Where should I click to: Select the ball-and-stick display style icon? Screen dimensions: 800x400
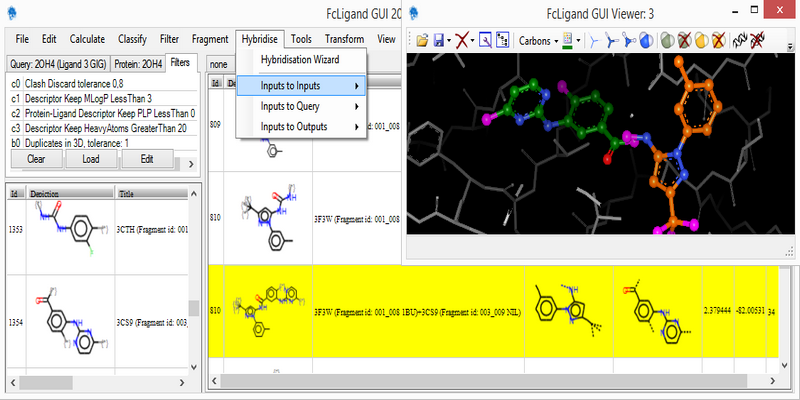pos(630,41)
